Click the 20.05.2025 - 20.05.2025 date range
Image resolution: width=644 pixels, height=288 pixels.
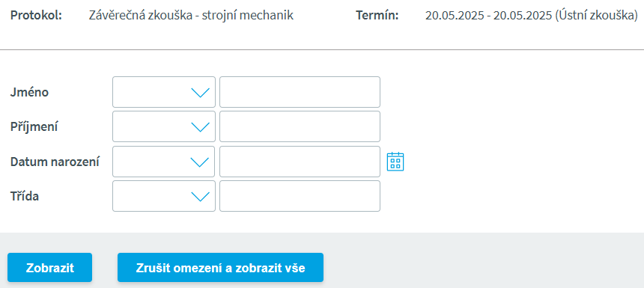tap(488, 16)
